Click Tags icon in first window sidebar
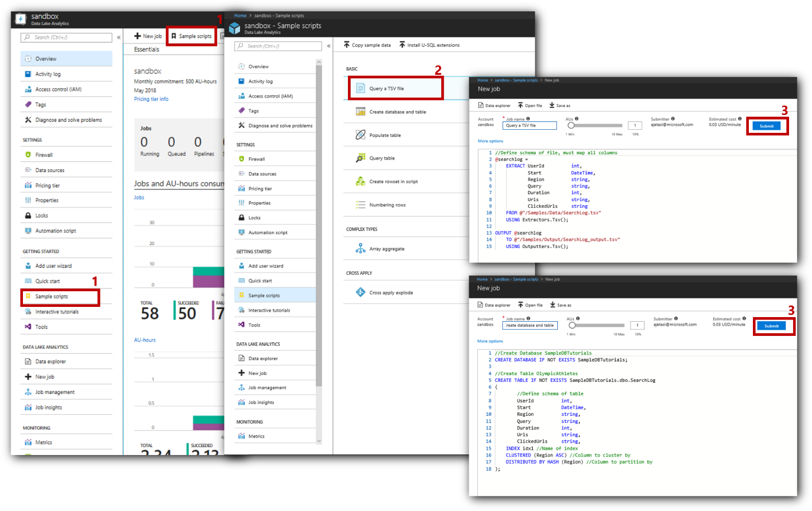Screen dimensions: 812x511 pos(28,105)
